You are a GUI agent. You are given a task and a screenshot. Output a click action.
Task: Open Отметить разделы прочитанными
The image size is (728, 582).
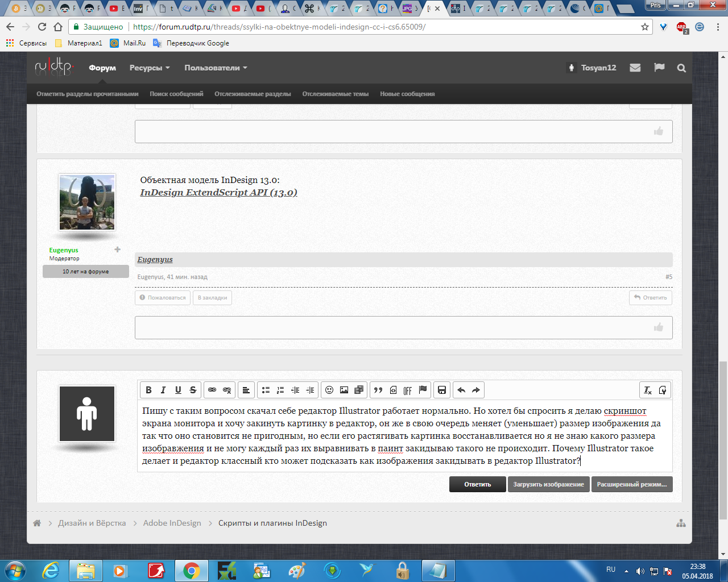(x=88, y=94)
